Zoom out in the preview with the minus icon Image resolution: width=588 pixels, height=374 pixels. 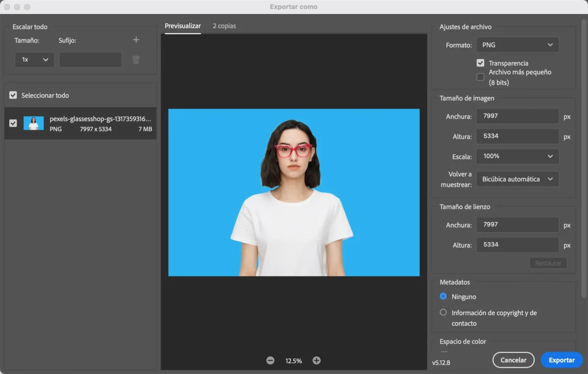pos(270,360)
